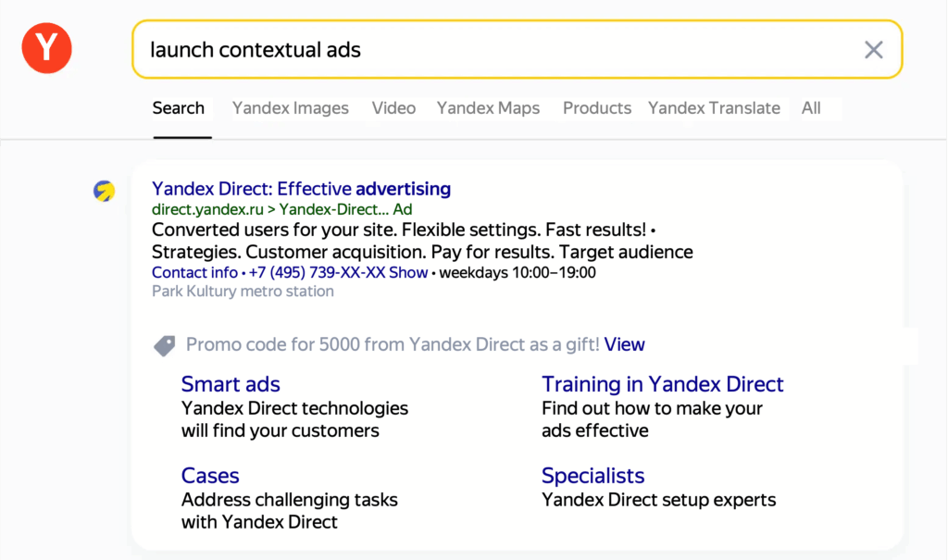This screenshot has width=948, height=560.
Task: Show the full phone number
Action: (408, 273)
